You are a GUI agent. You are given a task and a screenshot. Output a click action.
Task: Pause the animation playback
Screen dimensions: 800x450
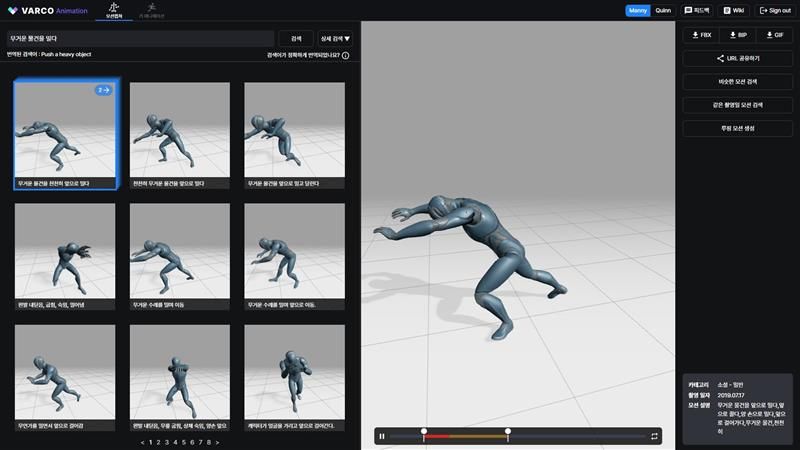(x=382, y=436)
